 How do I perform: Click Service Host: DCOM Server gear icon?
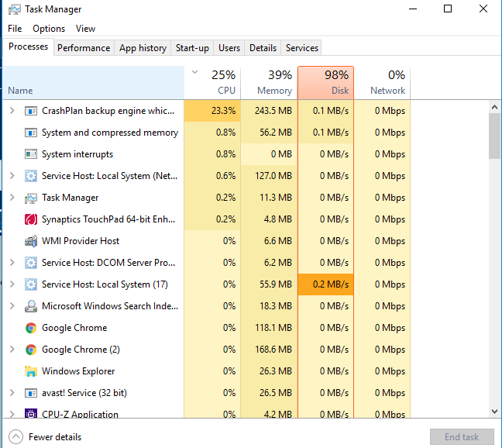pos(31,263)
